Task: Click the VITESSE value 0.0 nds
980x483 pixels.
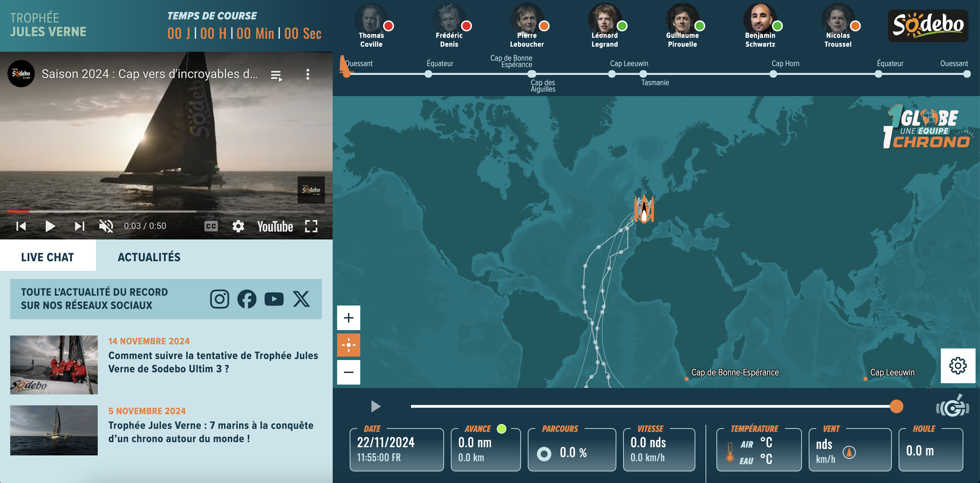Action: (x=648, y=442)
